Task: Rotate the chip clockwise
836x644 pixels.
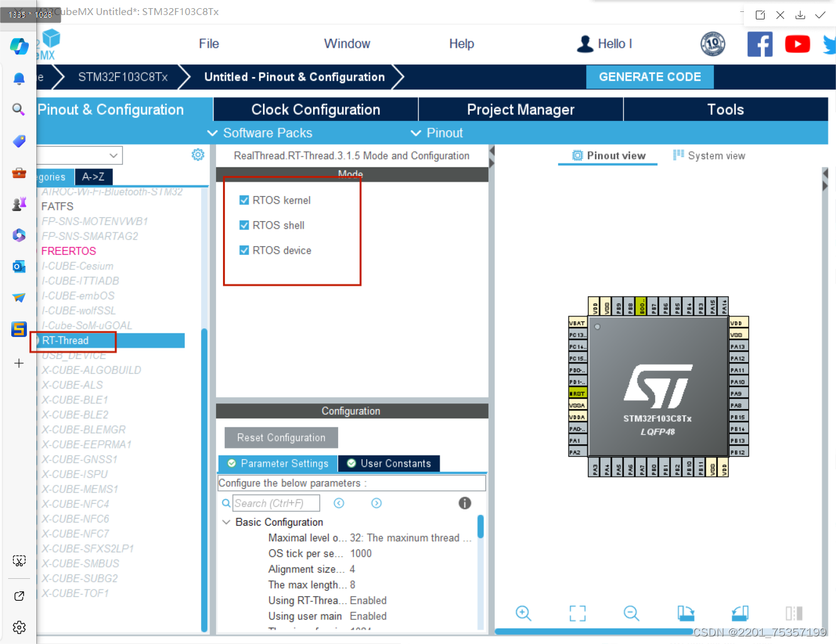Action: (x=686, y=613)
